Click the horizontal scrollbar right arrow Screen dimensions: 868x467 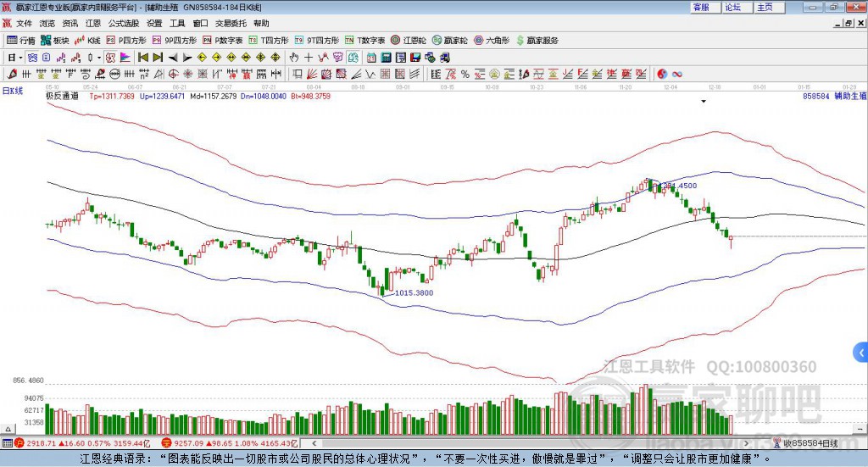[x=746, y=443]
